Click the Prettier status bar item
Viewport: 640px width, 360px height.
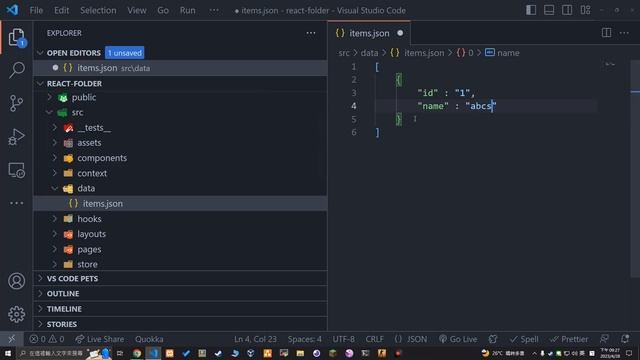pos(569,339)
